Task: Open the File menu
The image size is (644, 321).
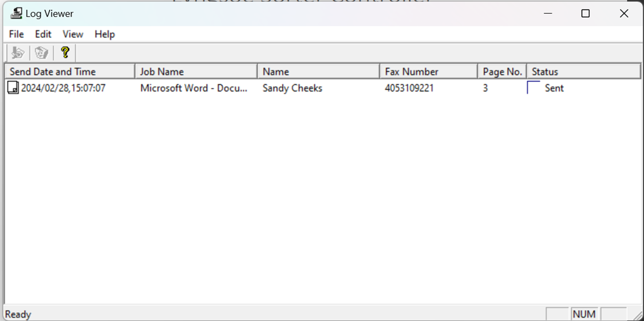Action: click(x=16, y=34)
